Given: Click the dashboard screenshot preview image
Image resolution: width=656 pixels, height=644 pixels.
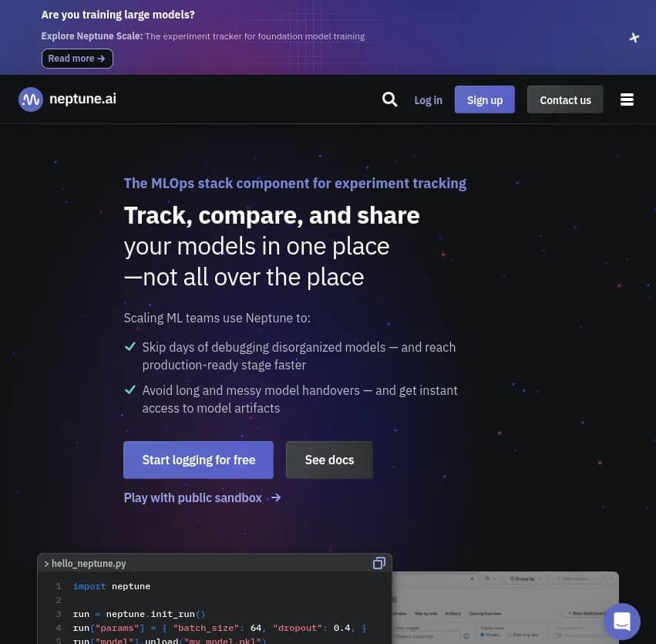Looking at the screenshot, I should click(x=506, y=608).
